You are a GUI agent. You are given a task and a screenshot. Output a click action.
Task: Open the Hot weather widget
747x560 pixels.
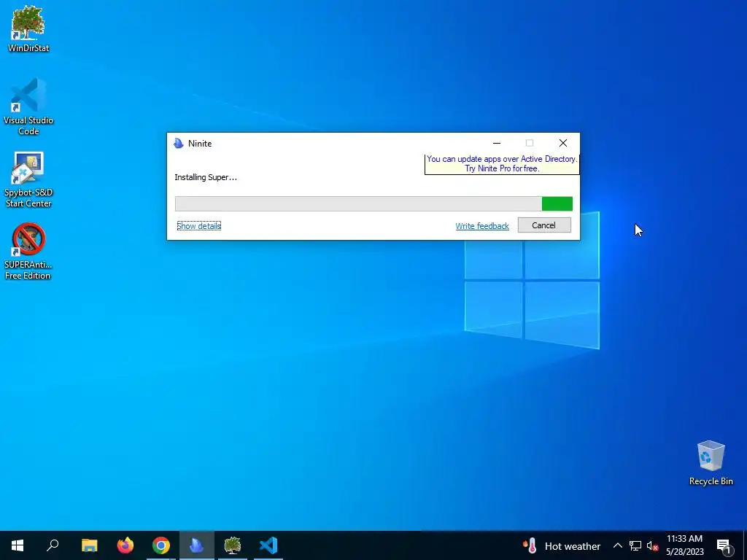[x=561, y=545]
